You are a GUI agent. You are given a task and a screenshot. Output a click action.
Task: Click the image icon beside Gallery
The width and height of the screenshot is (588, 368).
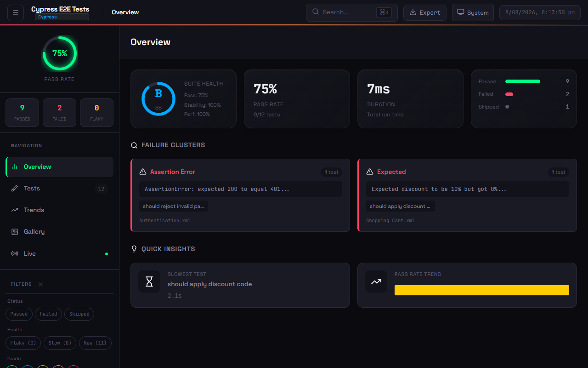pos(15,232)
